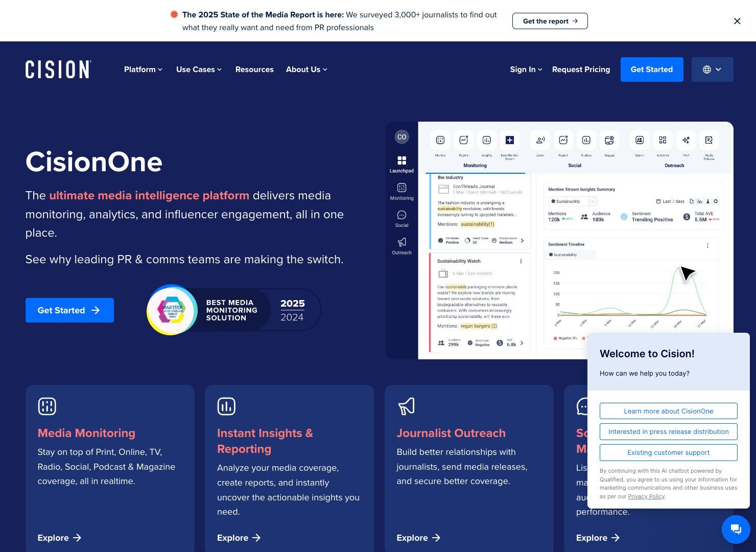This screenshot has height=552, width=756.
Task: Click Get the report button
Action: 550,21
